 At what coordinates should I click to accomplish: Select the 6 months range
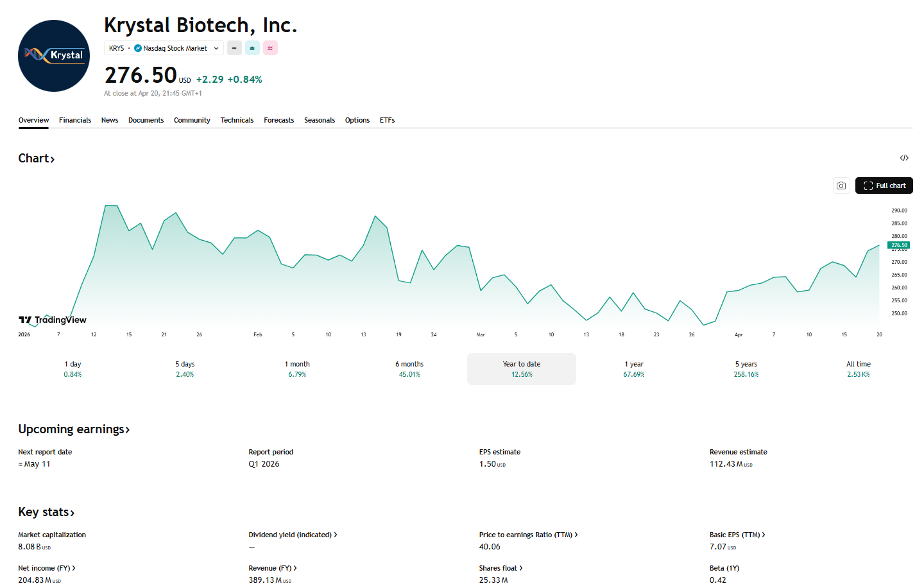click(409, 369)
